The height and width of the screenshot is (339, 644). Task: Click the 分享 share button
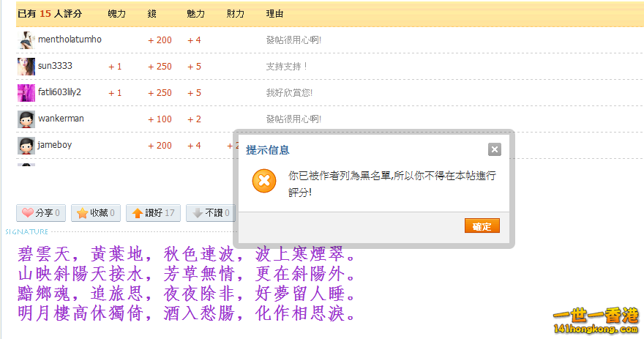pyautogui.click(x=41, y=213)
